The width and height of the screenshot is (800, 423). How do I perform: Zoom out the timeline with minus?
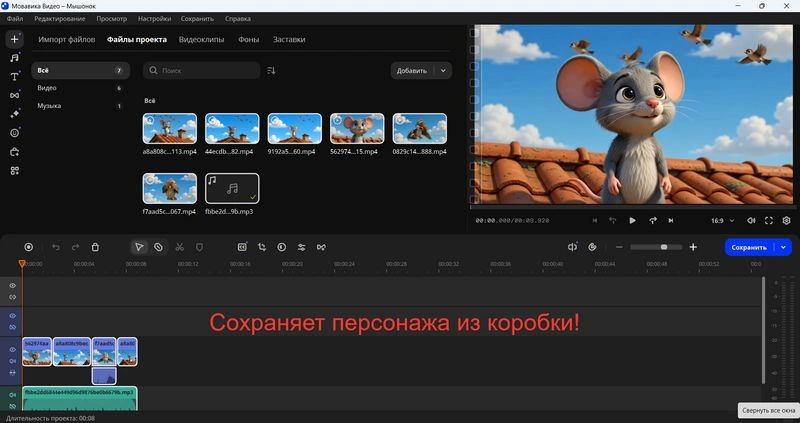[619, 247]
